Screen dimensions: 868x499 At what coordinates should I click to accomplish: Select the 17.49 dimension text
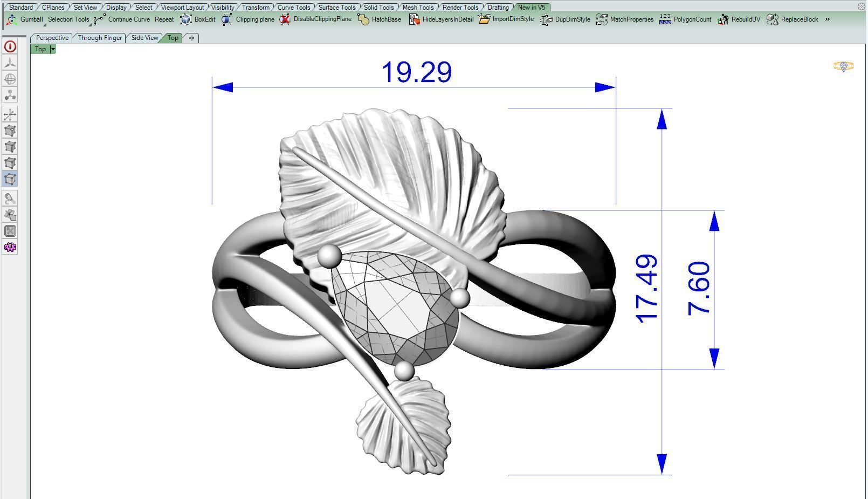(647, 289)
